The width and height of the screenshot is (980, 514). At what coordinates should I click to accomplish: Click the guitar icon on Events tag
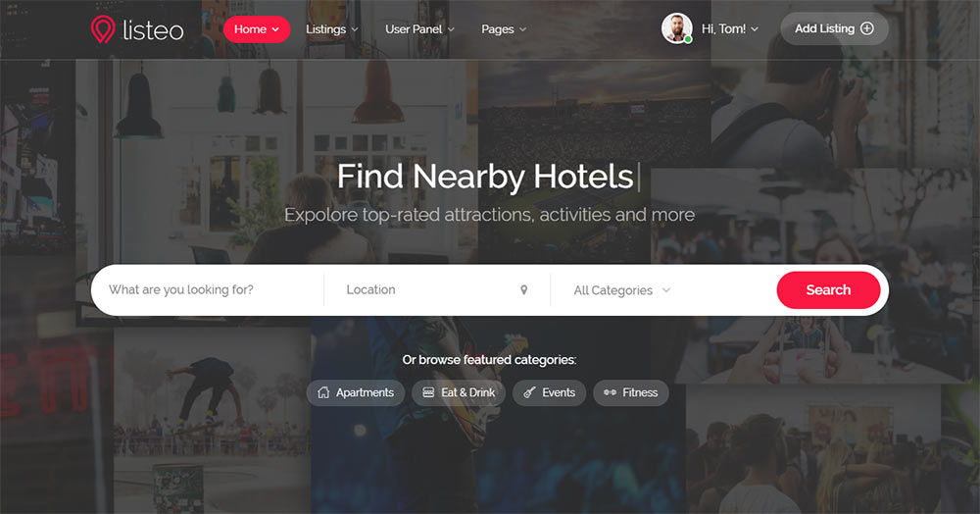point(529,392)
